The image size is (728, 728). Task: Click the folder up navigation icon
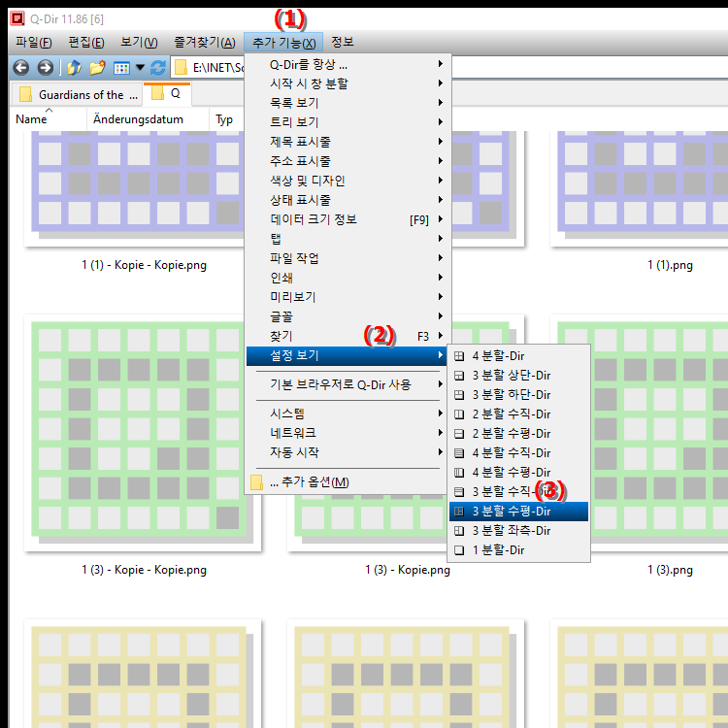click(74, 68)
